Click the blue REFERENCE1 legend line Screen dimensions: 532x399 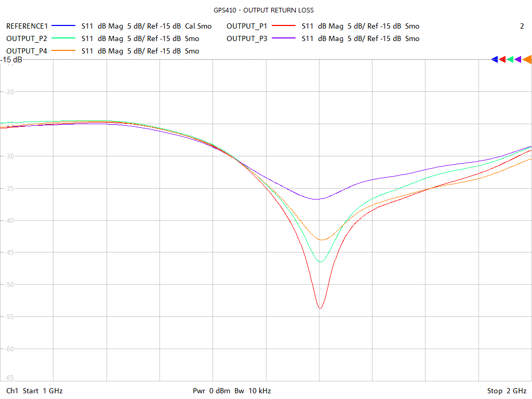(63, 26)
